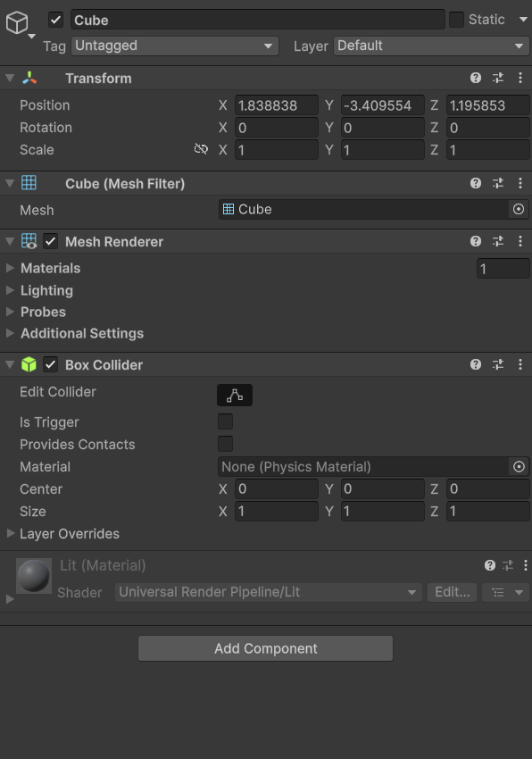Open the Layer dropdown showing Default
This screenshot has height=759, width=532.
(431, 46)
